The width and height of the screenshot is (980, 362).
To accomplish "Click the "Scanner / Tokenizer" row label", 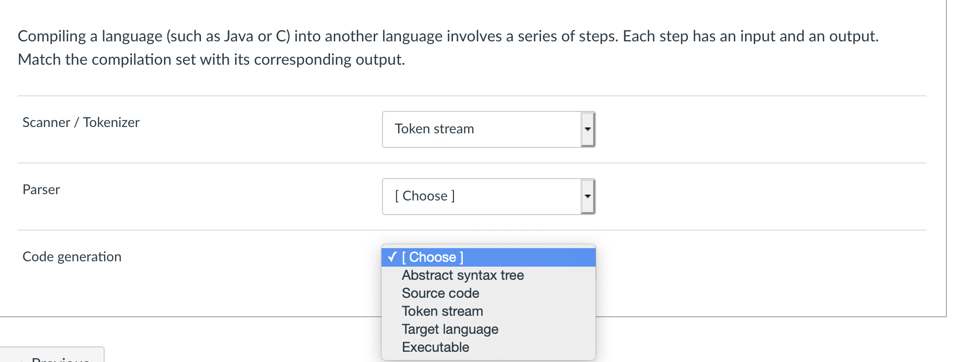I will (x=81, y=123).
